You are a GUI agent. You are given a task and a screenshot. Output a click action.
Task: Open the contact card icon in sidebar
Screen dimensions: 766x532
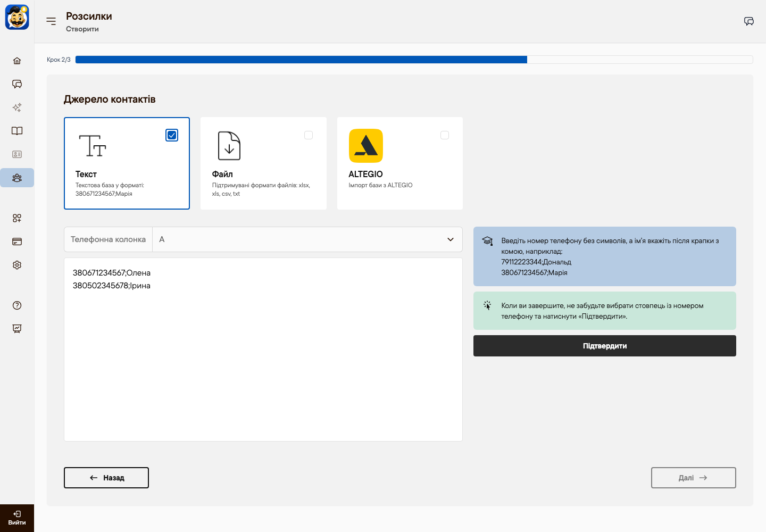tap(17, 154)
